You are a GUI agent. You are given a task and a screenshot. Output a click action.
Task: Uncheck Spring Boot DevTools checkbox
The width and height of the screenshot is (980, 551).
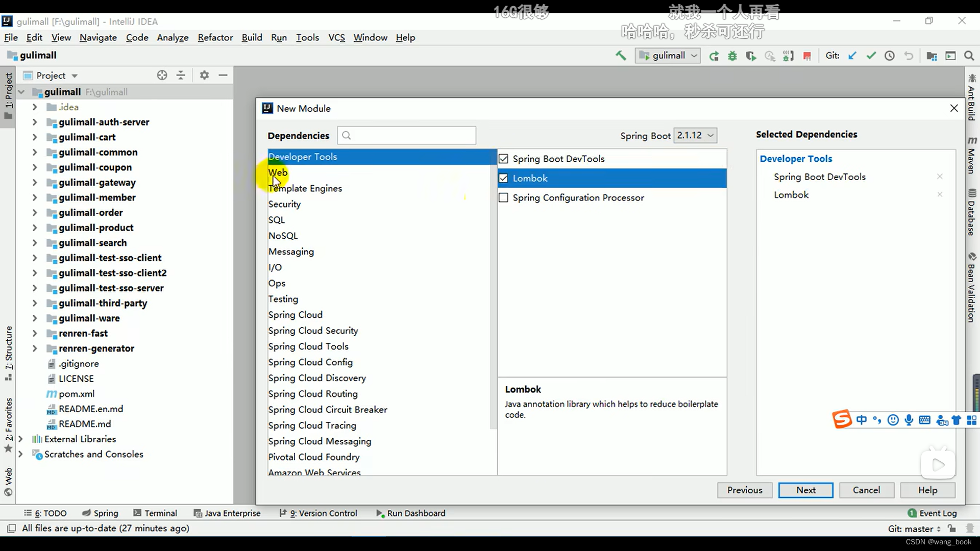[503, 159]
